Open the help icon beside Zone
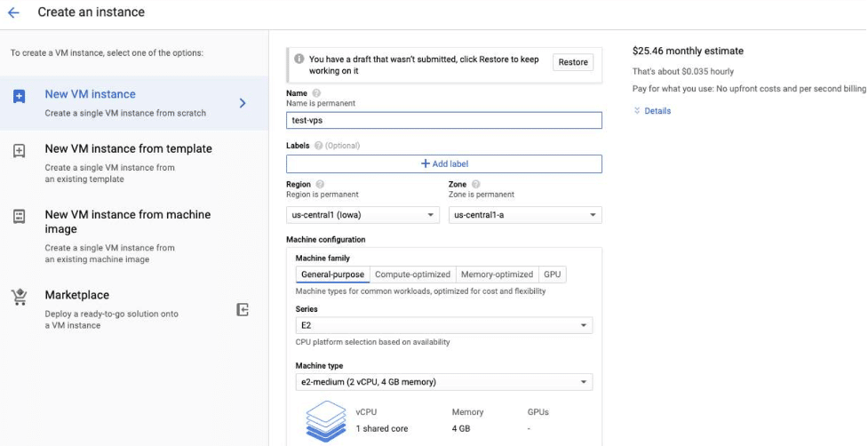868x446 pixels. tap(475, 184)
